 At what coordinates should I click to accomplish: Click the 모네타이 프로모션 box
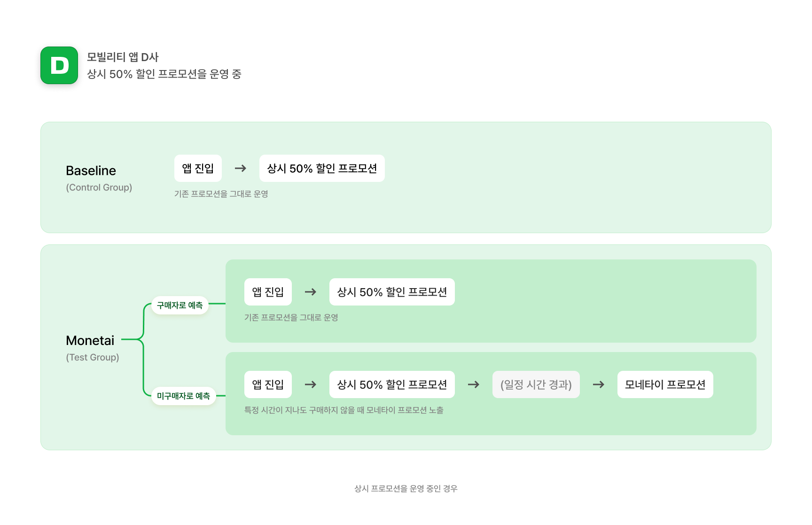tap(665, 384)
